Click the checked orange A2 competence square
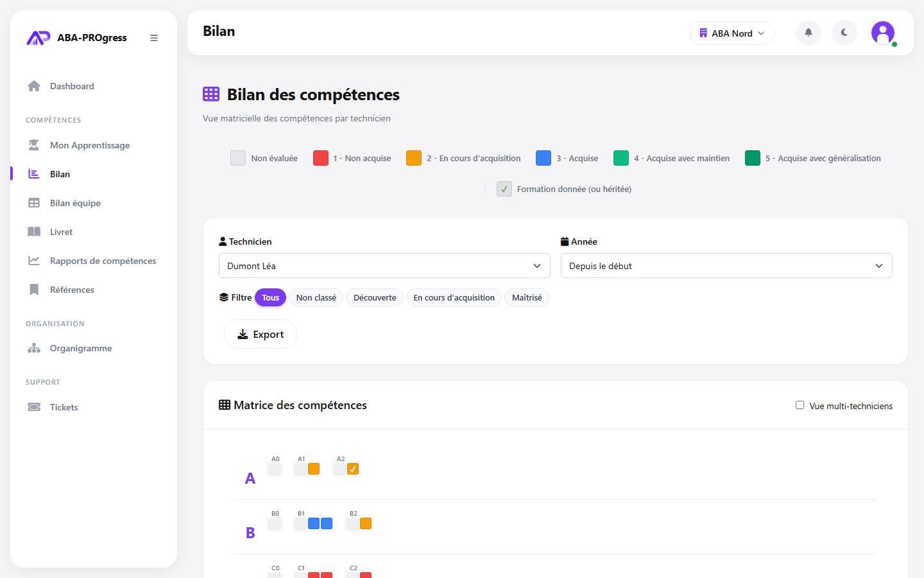 tap(353, 469)
